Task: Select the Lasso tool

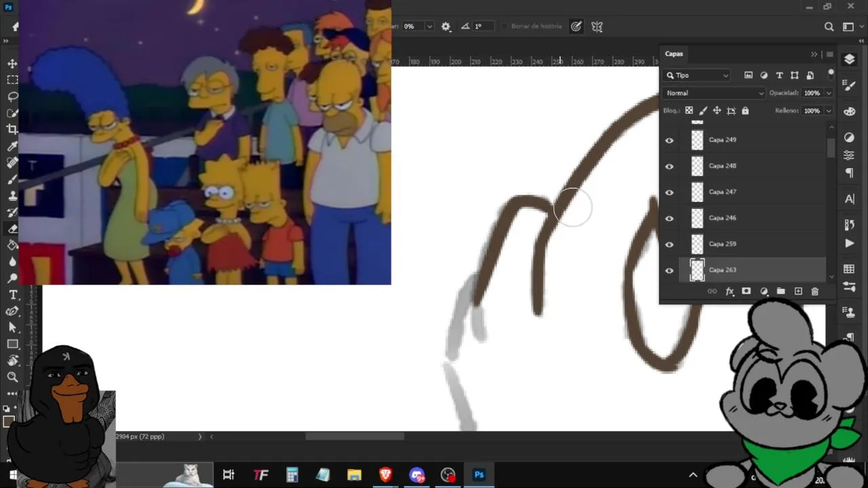Action: (12, 96)
